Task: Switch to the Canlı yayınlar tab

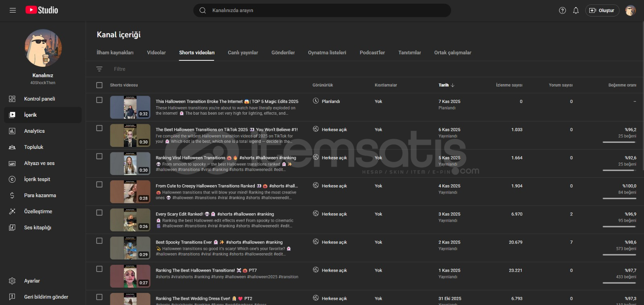Action: (243, 53)
